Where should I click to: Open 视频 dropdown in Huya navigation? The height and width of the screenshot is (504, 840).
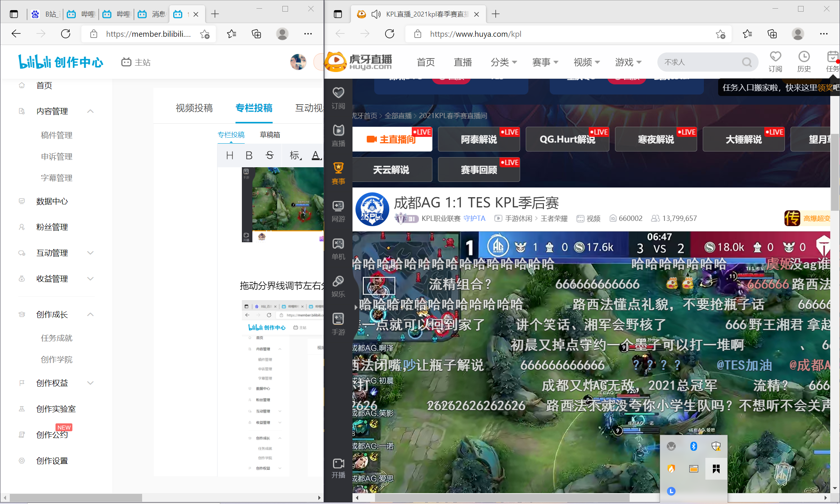point(586,62)
